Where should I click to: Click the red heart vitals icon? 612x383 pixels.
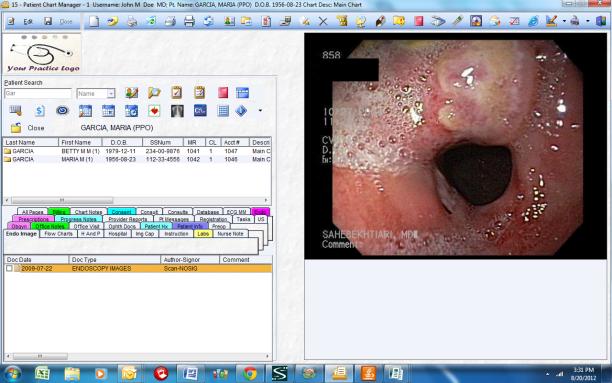click(x=154, y=111)
